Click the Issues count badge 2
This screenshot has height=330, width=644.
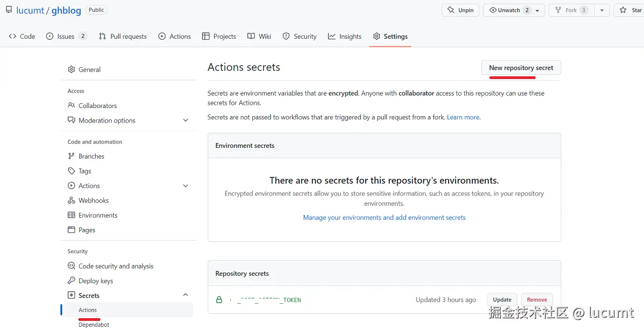(83, 37)
